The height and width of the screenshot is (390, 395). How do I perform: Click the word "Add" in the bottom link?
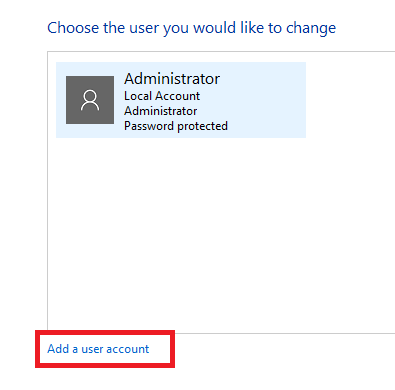tap(58, 349)
